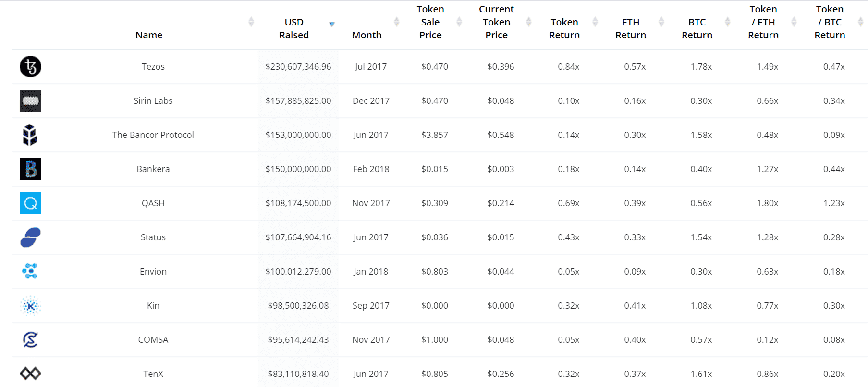Click the QASH logo icon
This screenshot has height=387, width=868.
[30, 203]
